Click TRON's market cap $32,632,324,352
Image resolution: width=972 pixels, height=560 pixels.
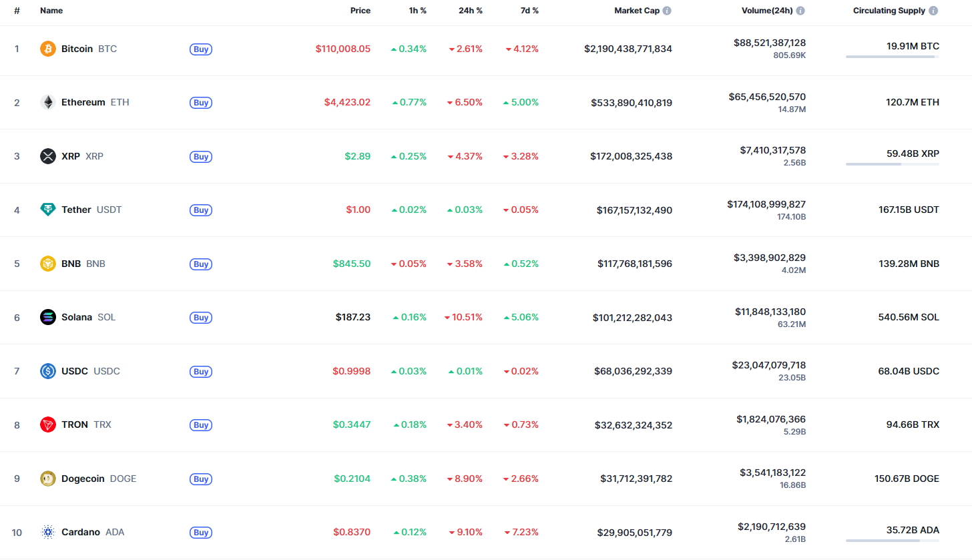pyautogui.click(x=634, y=425)
